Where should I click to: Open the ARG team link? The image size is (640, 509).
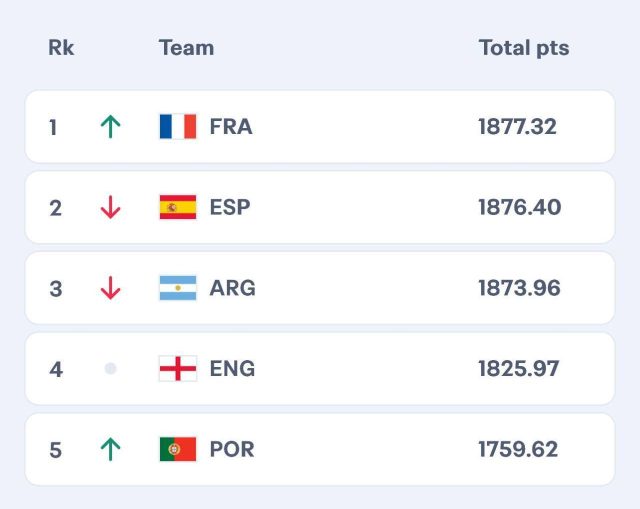coord(233,288)
